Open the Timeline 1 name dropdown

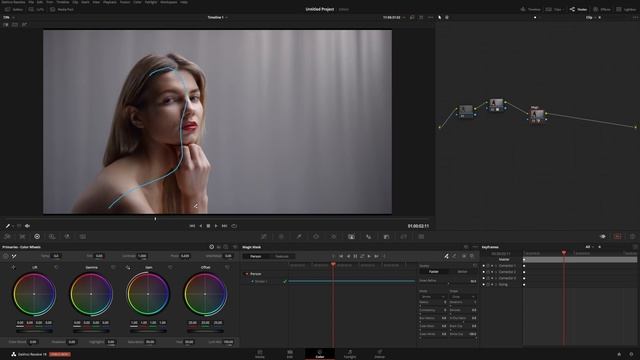point(217,18)
